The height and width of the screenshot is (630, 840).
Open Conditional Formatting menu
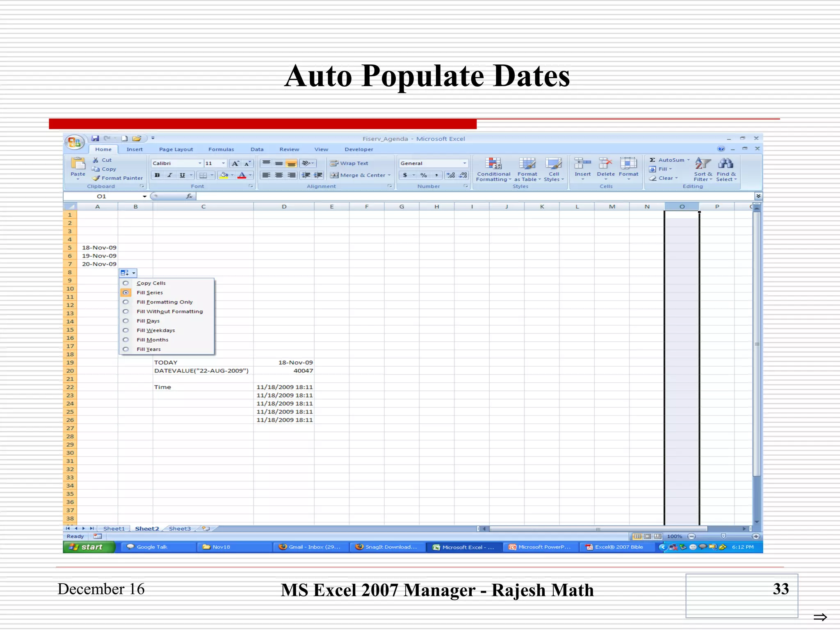[x=493, y=169]
